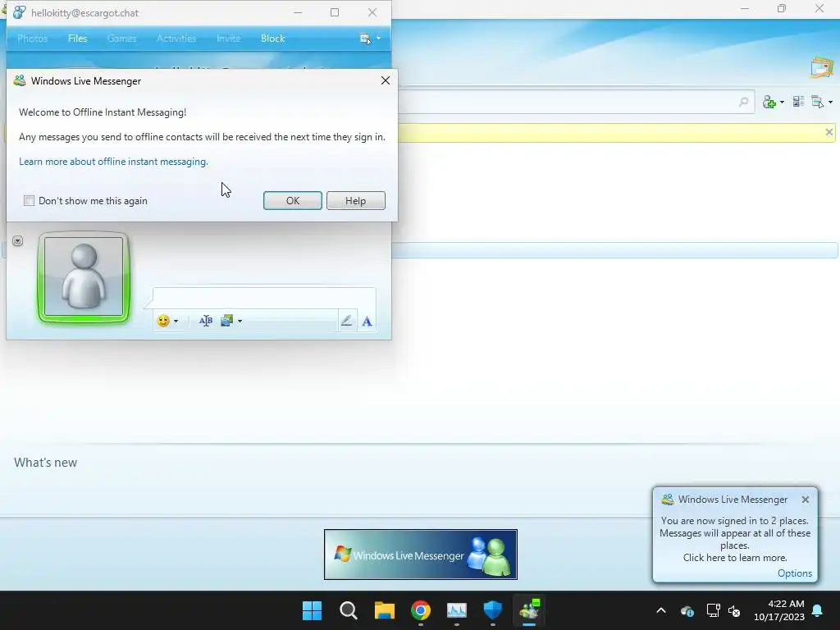840x630 pixels.
Task: Open the mail icon in main window
Action: [x=822, y=68]
